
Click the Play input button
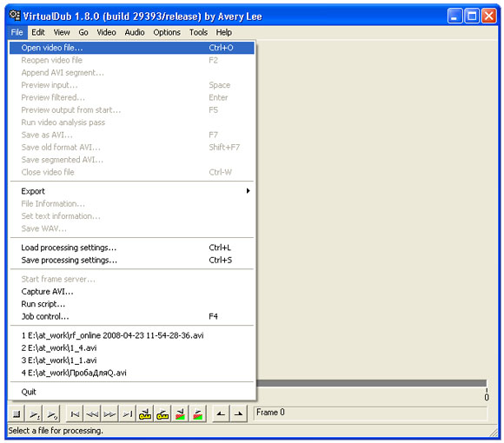click(x=35, y=414)
